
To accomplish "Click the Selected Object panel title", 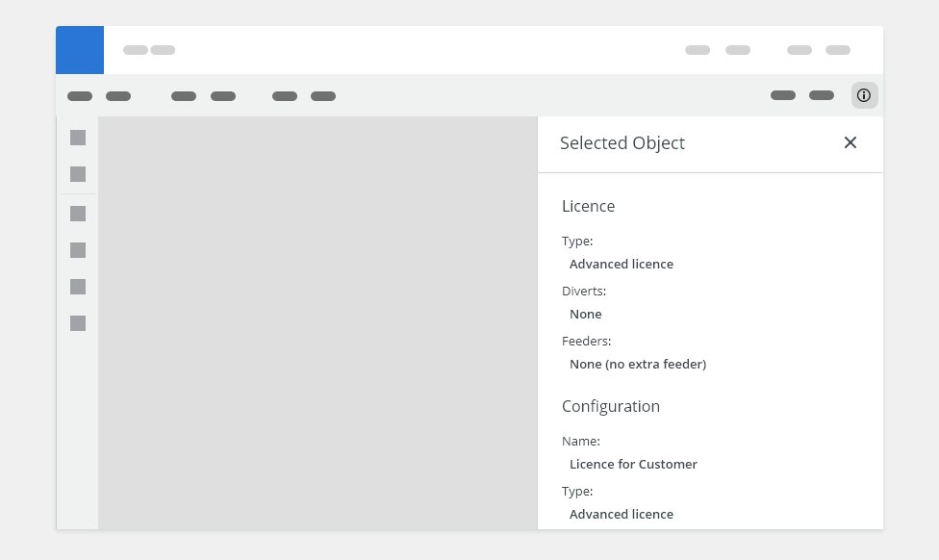I will (x=622, y=143).
